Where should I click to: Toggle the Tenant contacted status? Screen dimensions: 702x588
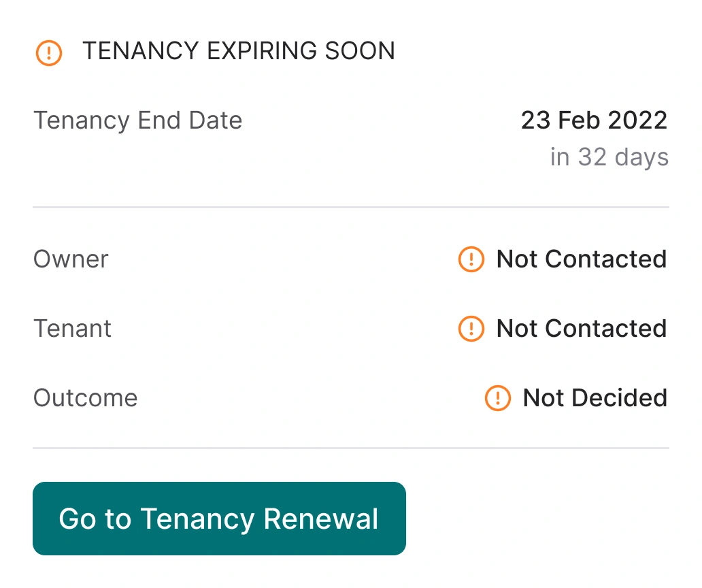click(x=562, y=329)
